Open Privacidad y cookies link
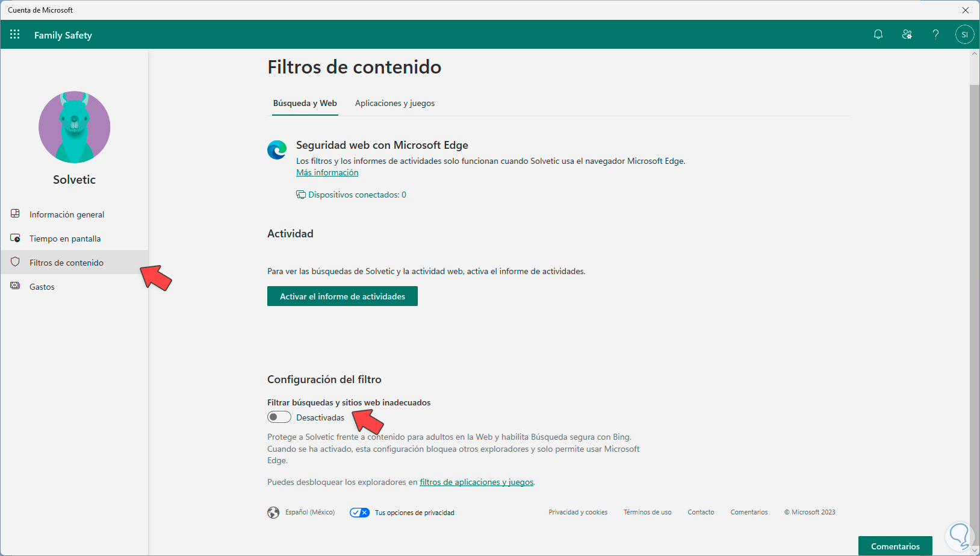Viewport: 980px width, 556px height. pyautogui.click(x=578, y=512)
